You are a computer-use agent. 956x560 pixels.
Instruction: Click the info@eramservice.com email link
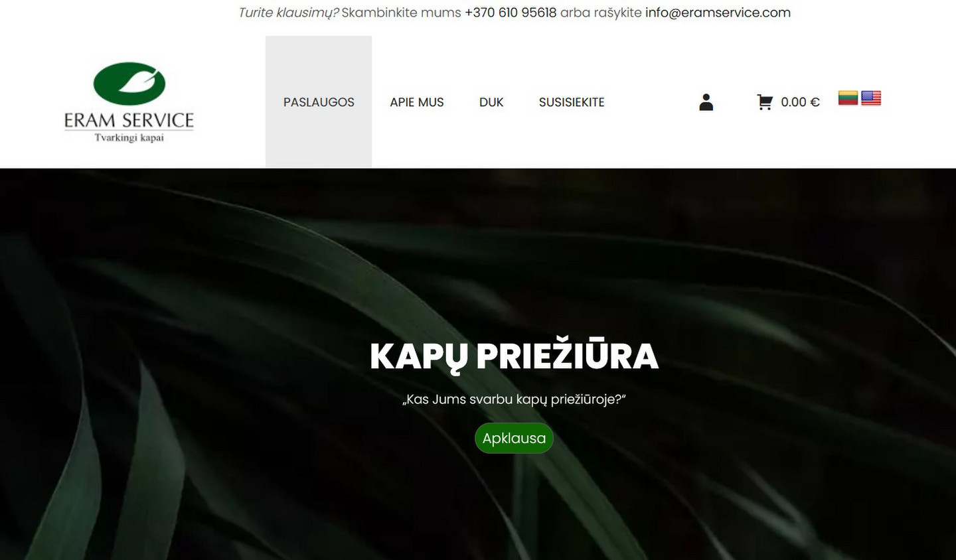pos(718,13)
